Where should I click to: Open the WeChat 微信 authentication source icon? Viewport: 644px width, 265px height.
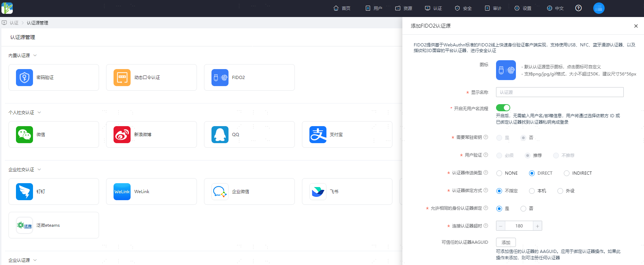point(24,135)
